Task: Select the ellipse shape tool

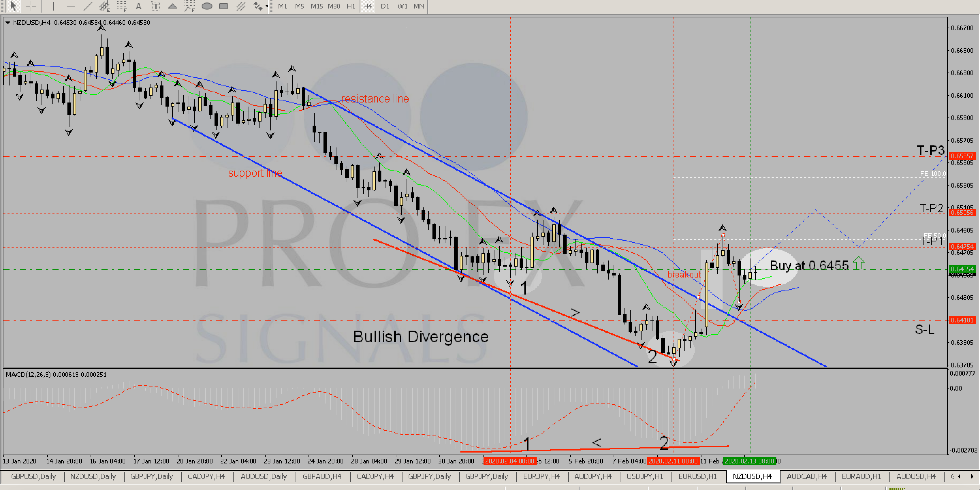Action: click(207, 6)
